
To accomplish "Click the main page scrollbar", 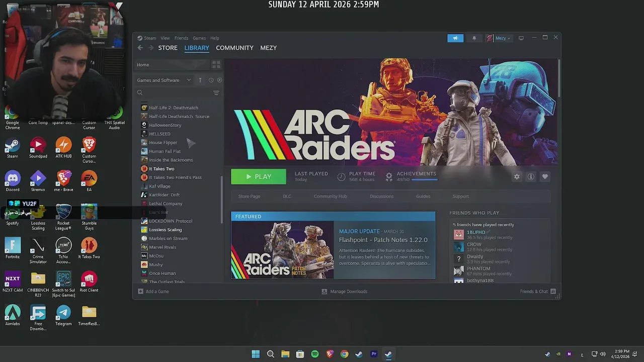I will pyautogui.click(x=558, y=78).
